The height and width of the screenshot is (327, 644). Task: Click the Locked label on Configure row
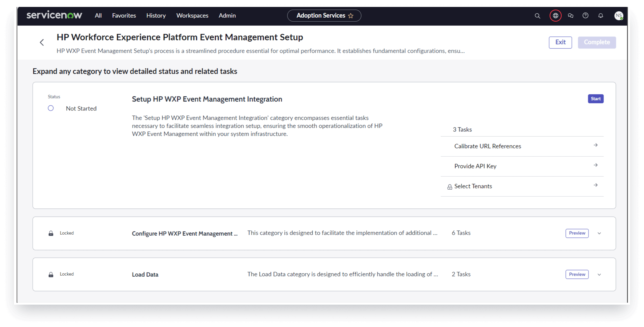click(67, 233)
